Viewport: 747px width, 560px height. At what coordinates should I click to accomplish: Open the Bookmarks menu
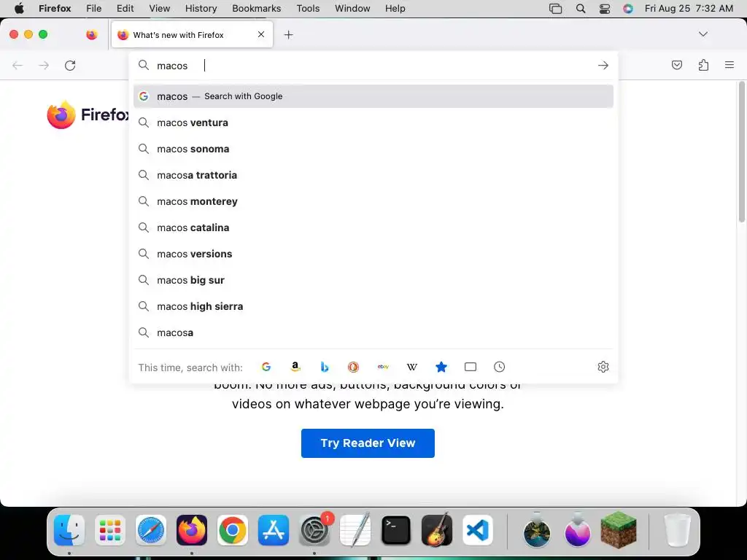click(x=256, y=9)
